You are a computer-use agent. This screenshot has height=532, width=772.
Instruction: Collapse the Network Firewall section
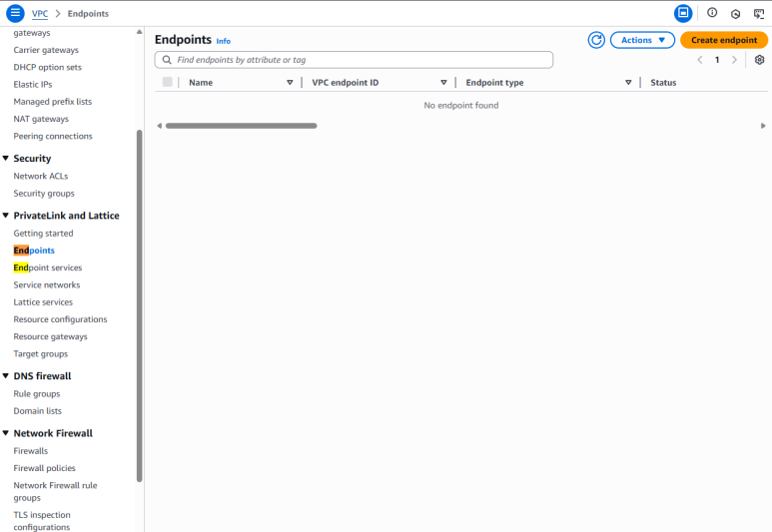(x=5, y=433)
